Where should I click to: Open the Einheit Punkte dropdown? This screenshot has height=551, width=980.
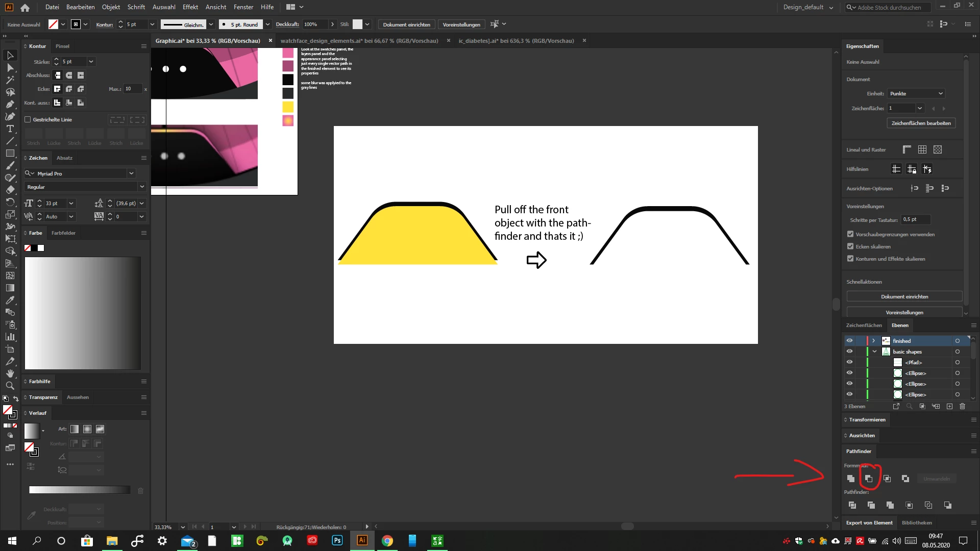click(917, 93)
